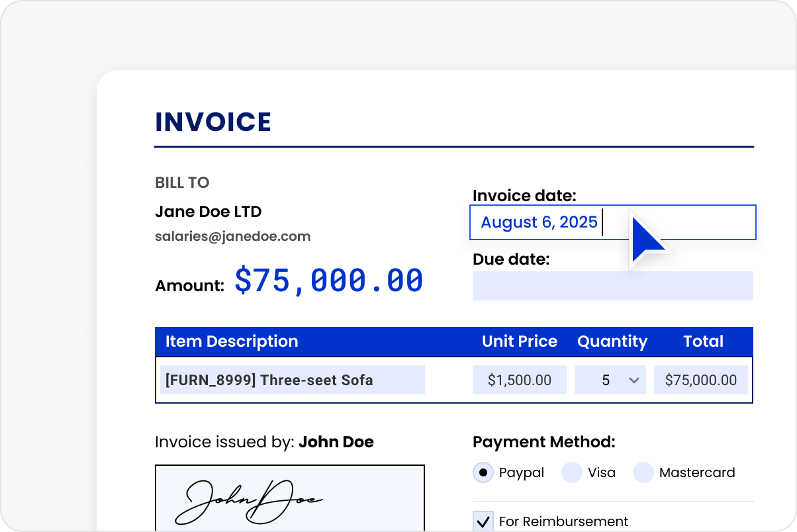The height and width of the screenshot is (532, 797).
Task: Click the Invoice date field
Action: (x=612, y=222)
